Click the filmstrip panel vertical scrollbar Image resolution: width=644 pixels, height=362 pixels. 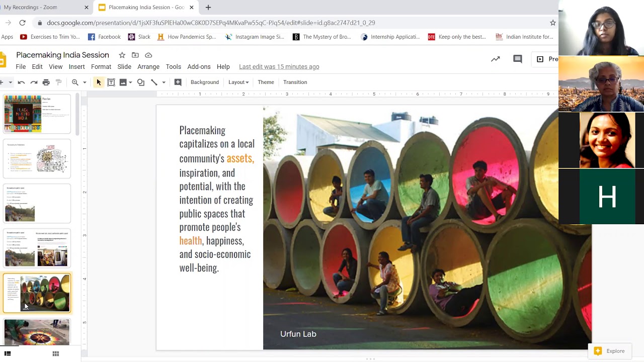77,115
